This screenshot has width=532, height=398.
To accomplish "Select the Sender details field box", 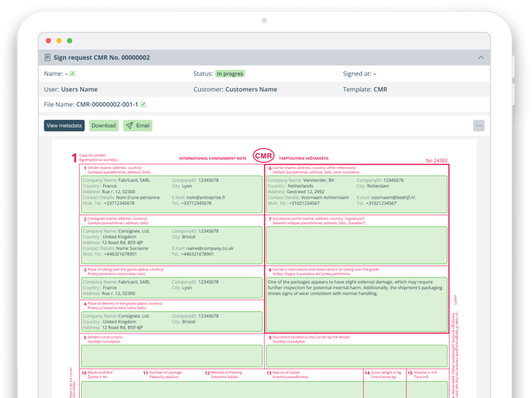I will click(x=172, y=195).
